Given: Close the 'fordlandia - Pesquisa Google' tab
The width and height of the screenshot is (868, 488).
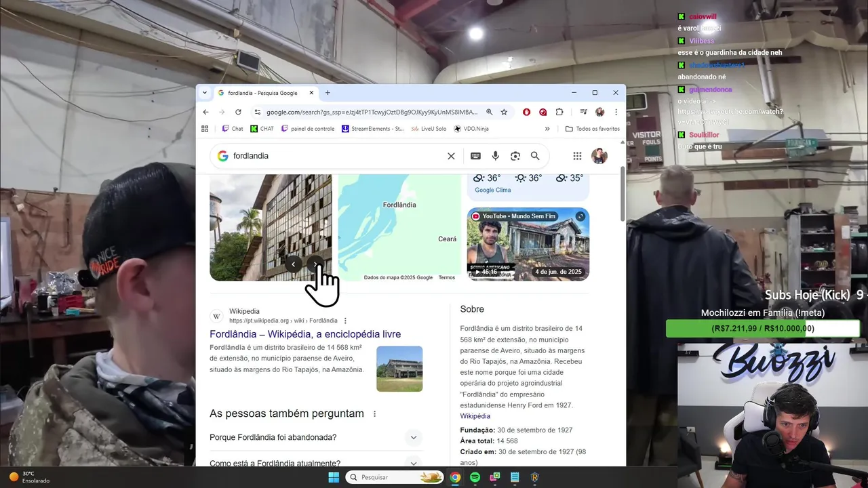Looking at the screenshot, I should [x=311, y=93].
